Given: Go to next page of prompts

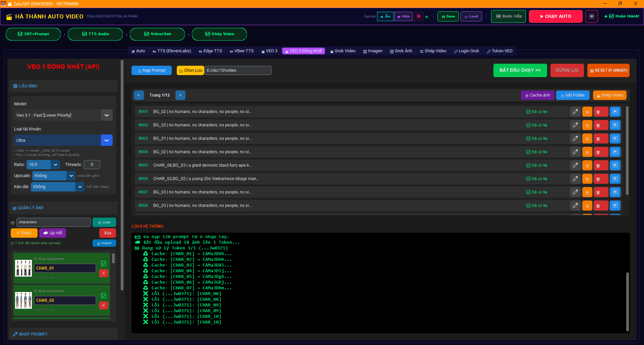Looking at the screenshot, I should (180, 95).
